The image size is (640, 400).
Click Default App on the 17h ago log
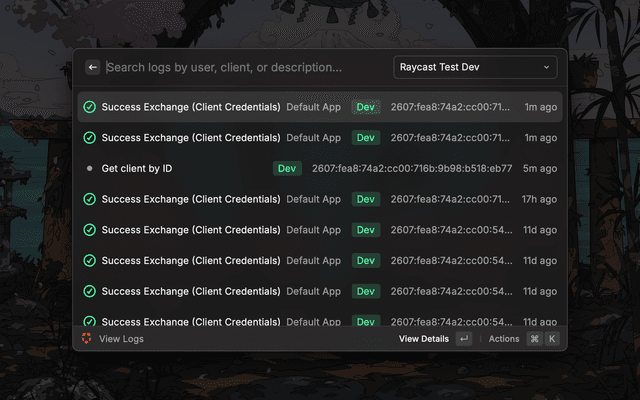point(313,200)
